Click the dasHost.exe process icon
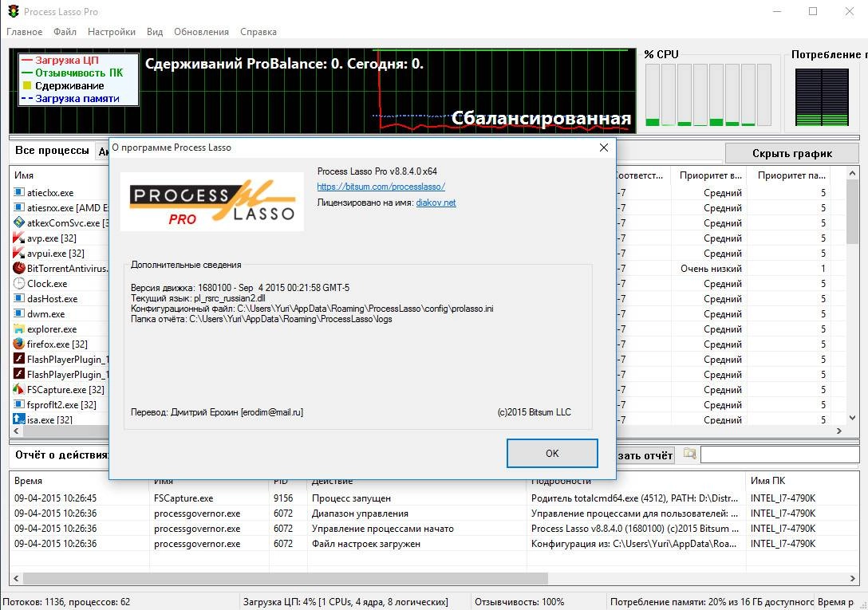The width and height of the screenshot is (868, 610). pyautogui.click(x=19, y=298)
